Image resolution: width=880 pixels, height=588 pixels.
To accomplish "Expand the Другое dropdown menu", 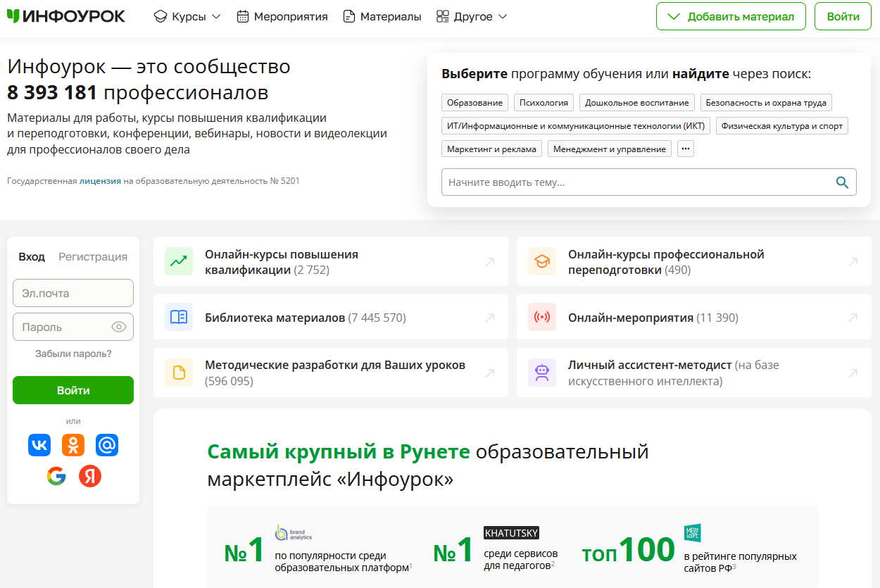I will click(472, 15).
